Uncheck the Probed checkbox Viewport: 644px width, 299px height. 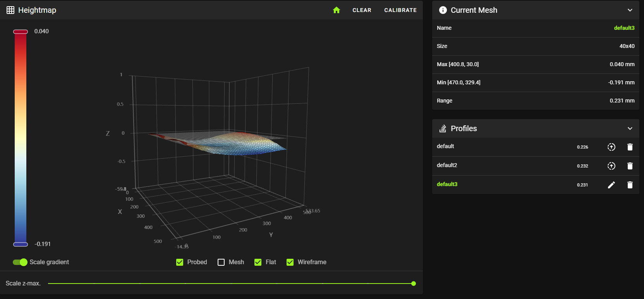coord(180,262)
